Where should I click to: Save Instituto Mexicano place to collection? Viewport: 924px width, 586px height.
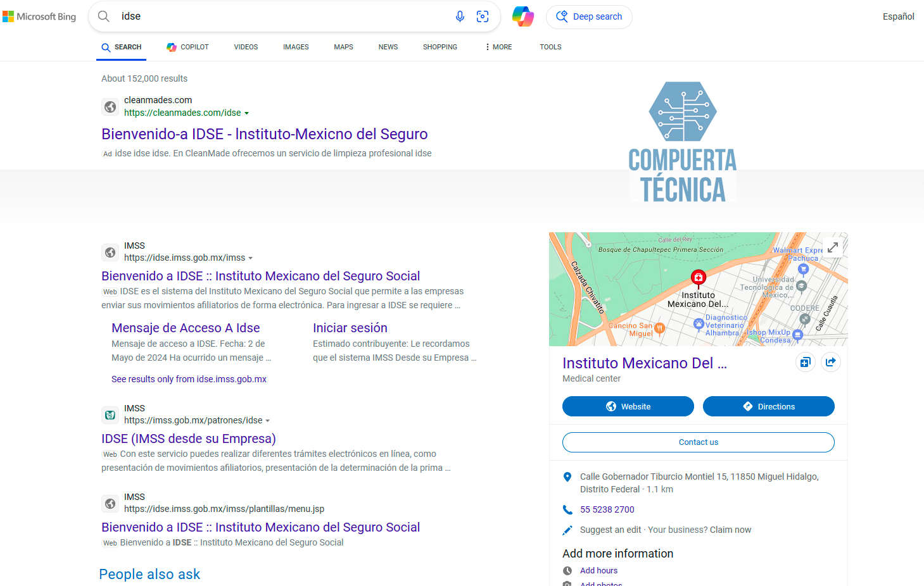(x=805, y=362)
